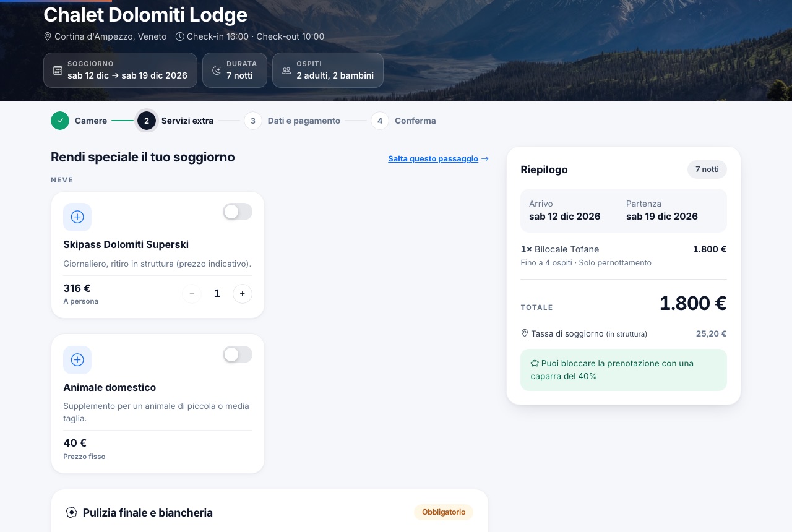Screen dimensions: 792x532
Task: Click the Chalet Dolomiti Lodge title
Action: [145, 15]
